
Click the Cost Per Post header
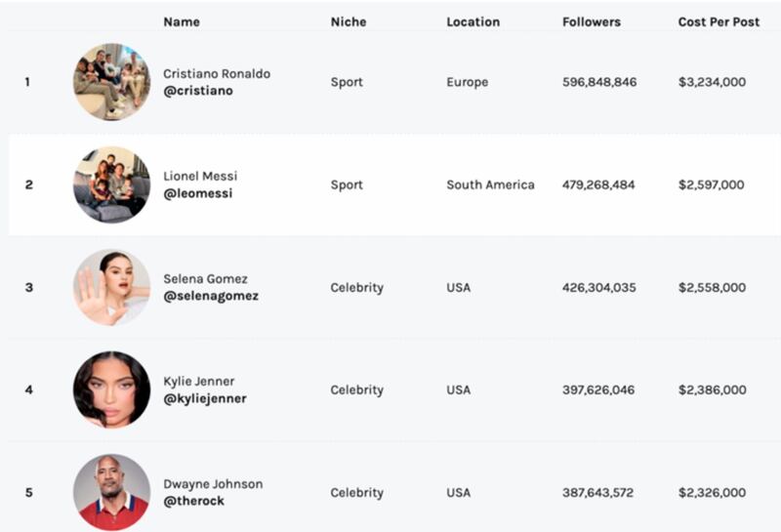click(719, 21)
